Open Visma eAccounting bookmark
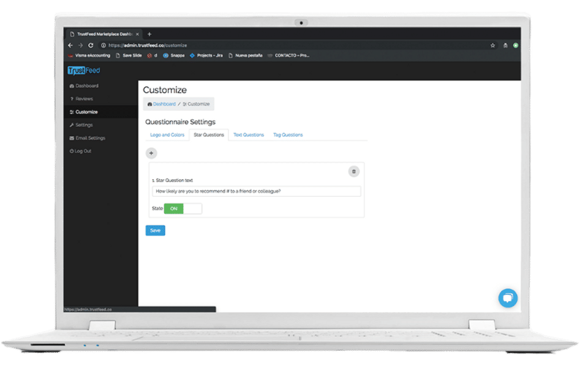The image size is (588, 368). coord(89,56)
